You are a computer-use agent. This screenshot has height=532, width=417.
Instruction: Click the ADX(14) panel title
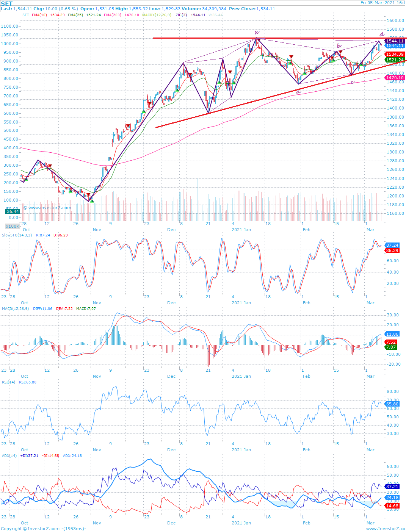click(x=9, y=456)
